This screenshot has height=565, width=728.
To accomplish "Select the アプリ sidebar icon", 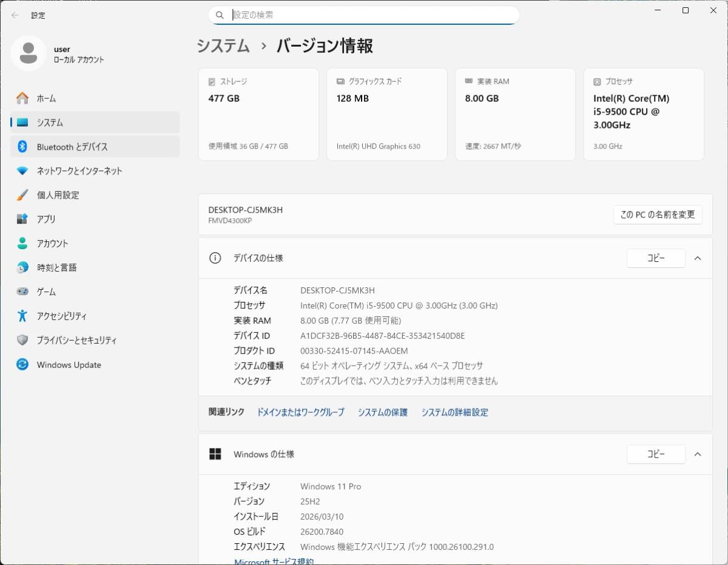I will pos(22,219).
